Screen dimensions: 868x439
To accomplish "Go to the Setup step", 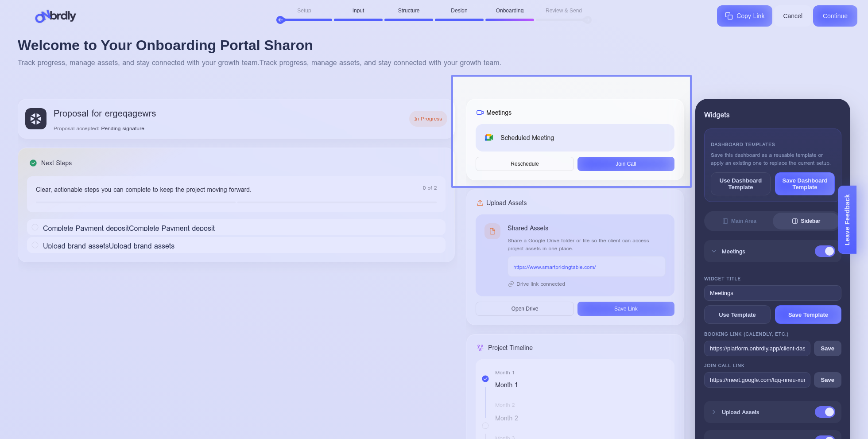I will (x=304, y=11).
